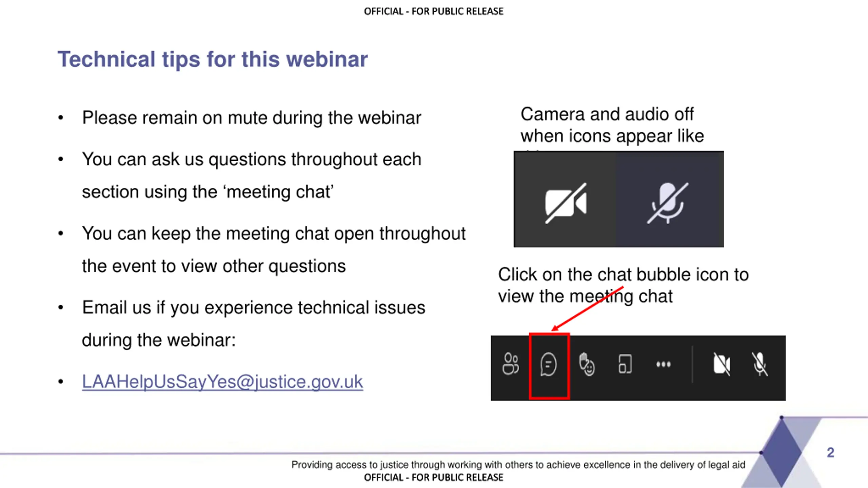Open the three-dot more actions menu
The width and height of the screenshot is (868, 488).
click(x=664, y=365)
